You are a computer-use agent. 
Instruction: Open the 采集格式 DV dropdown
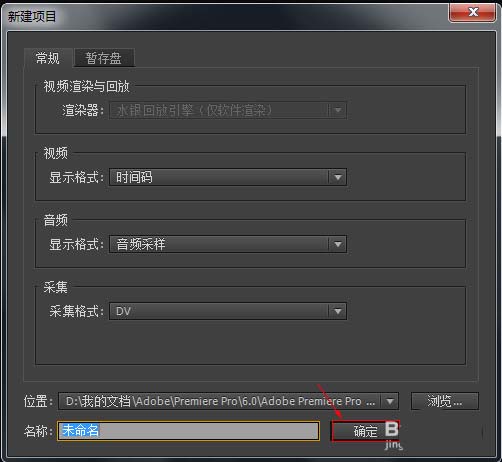pyautogui.click(x=228, y=311)
